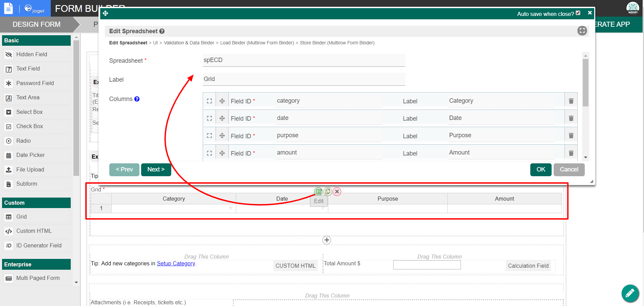
Task: Delete the category column row
Action: coord(571,101)
